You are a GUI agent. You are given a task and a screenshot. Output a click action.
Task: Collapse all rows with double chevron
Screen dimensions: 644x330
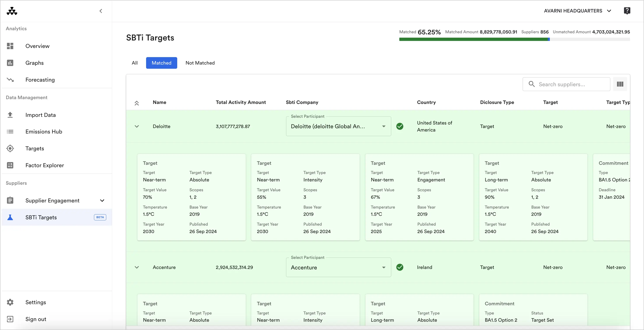[137, 103]
